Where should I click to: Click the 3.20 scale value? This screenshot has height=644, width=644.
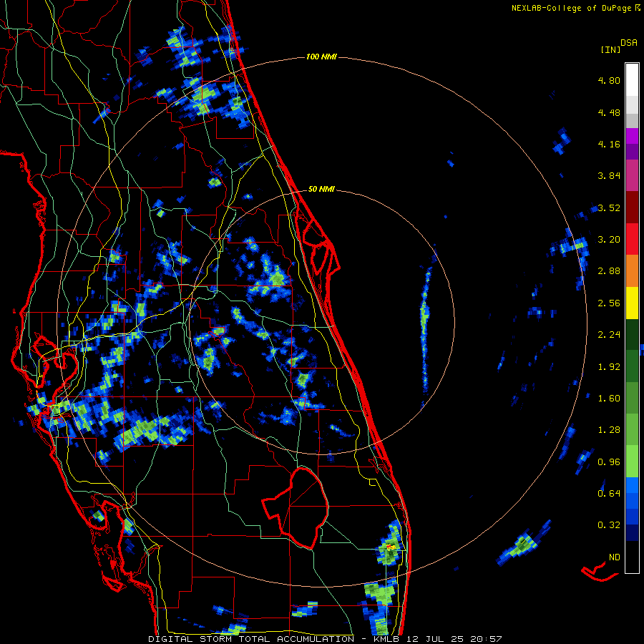(609, 240)
